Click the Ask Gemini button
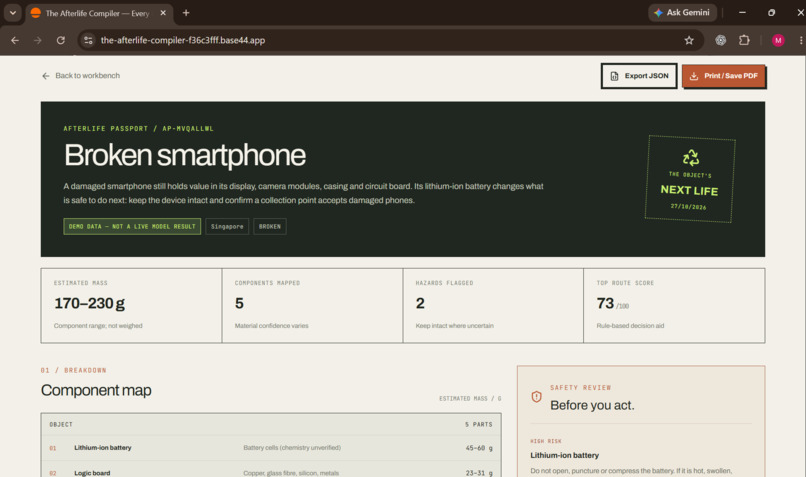806x477 pixels. [x=682, y=12]
